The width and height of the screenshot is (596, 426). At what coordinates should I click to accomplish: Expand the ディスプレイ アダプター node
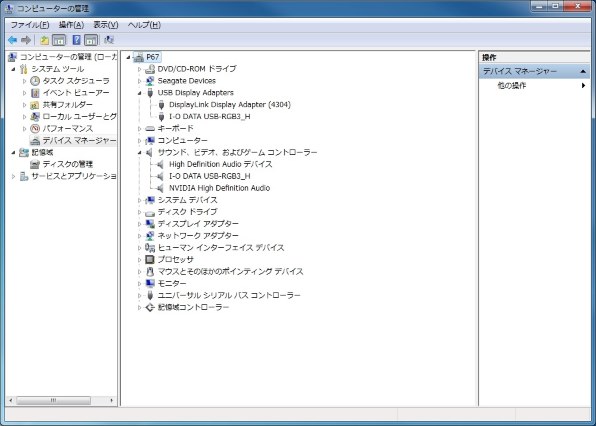139,224
